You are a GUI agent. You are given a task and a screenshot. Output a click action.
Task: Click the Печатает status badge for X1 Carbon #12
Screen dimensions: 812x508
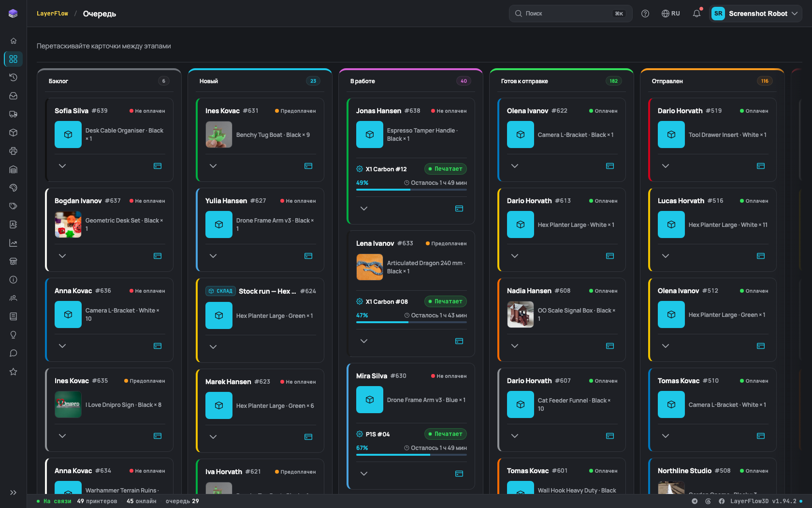[x=446, y=169]
